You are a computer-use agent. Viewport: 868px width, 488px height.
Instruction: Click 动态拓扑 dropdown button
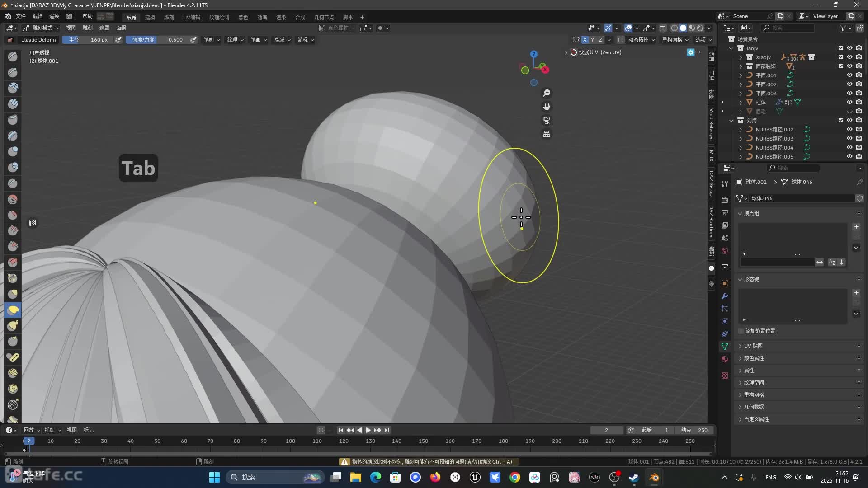tap(641, 40)
